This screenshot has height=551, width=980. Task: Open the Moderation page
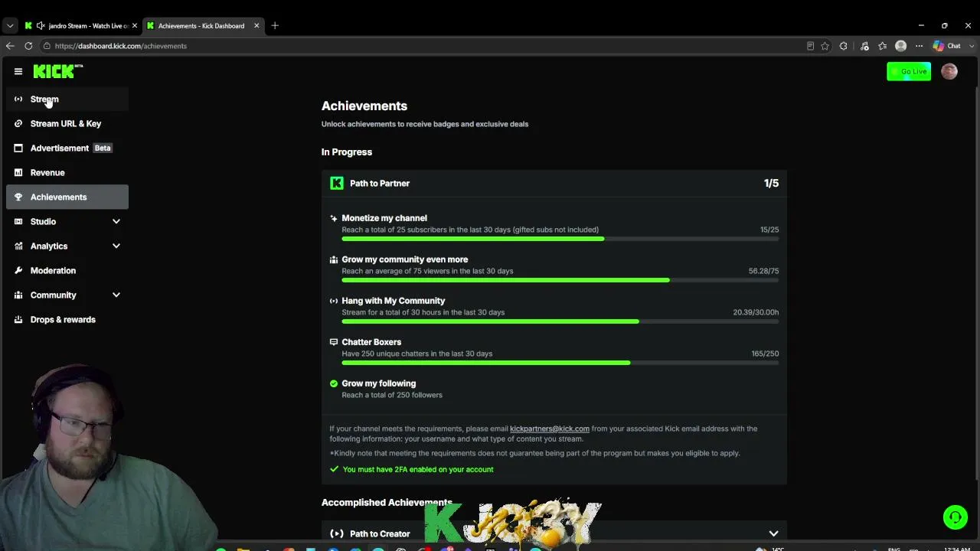pyautogui.click(x=67, y=270)
